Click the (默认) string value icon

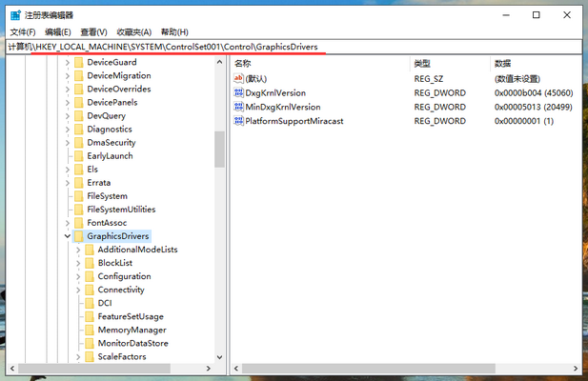click(x=238, y=78)
